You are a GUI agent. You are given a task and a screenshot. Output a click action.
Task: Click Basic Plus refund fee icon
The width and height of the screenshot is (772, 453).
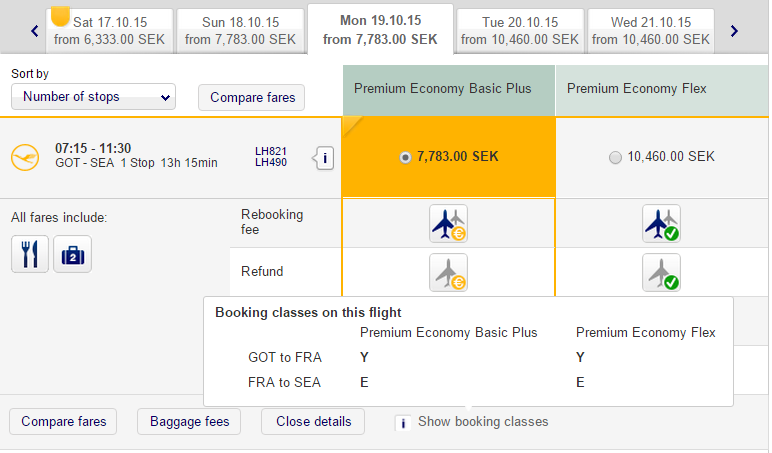[448, 272]
